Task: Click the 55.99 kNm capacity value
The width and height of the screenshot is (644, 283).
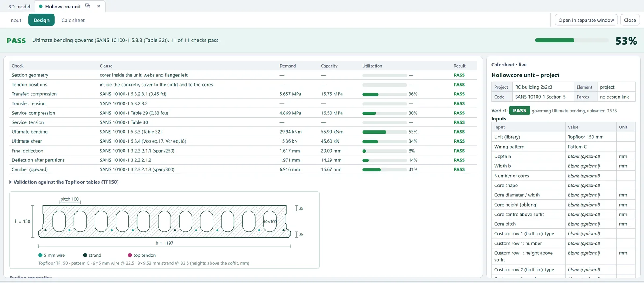Action: 332,132
